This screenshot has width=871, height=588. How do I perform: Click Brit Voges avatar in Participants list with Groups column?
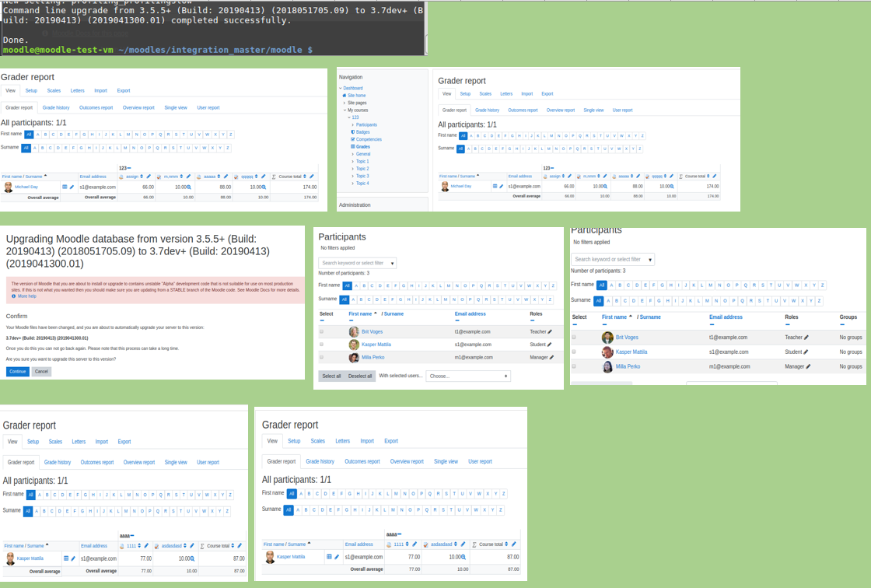pyautogui.click(x=607, y=338)
